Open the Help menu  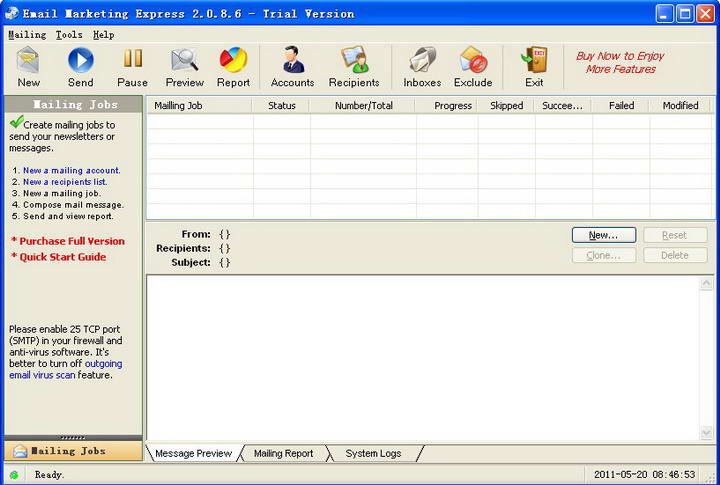103,35
